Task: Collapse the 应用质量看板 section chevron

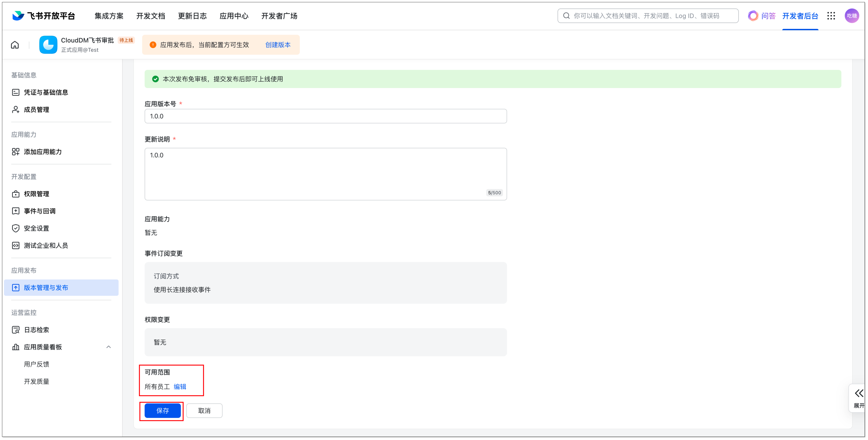Action: [108, 347]
